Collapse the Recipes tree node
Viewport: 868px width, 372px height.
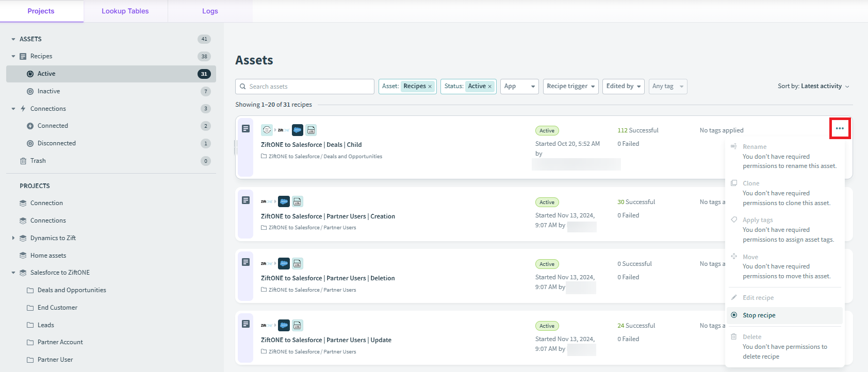point(13,57)
